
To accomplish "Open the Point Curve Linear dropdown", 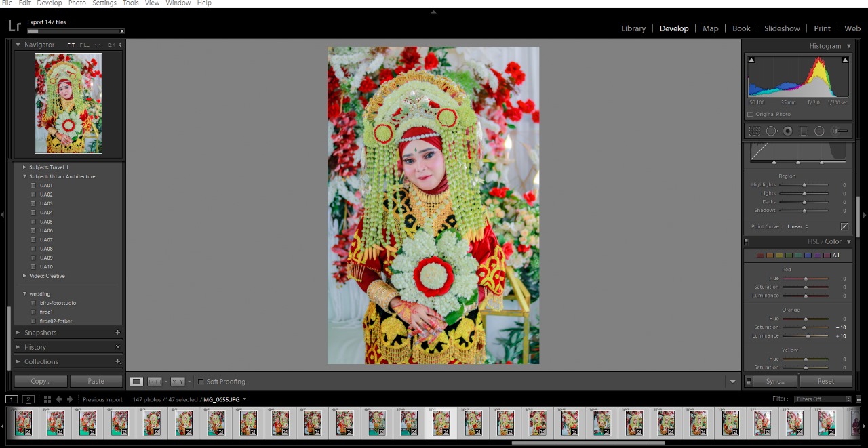I will (x=797, y=226).
